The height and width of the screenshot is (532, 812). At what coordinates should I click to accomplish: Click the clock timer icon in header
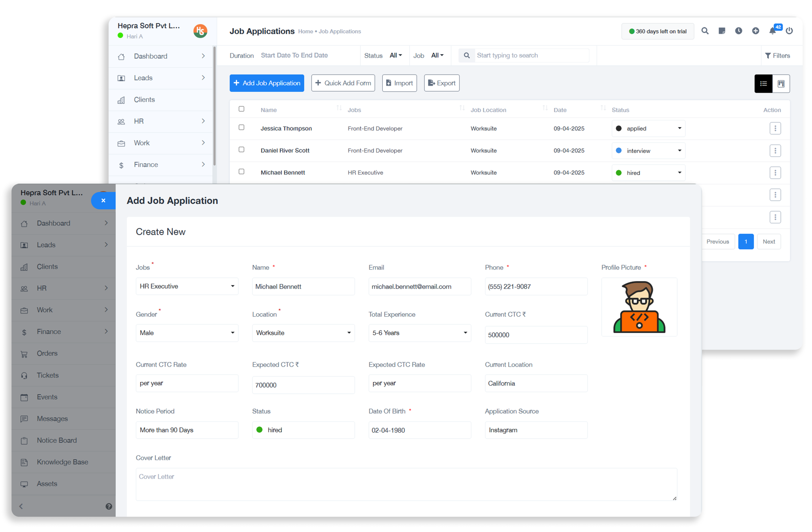click(x=739, y=31)
